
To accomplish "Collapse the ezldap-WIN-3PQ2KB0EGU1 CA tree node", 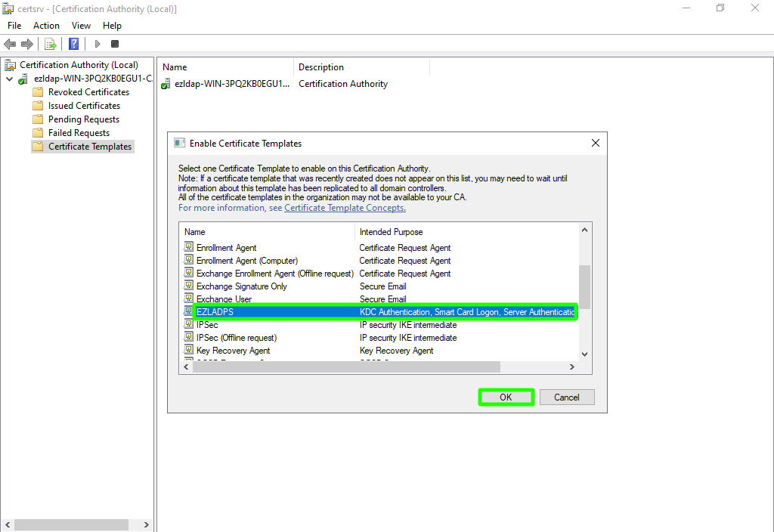I will tap(9, 79).
